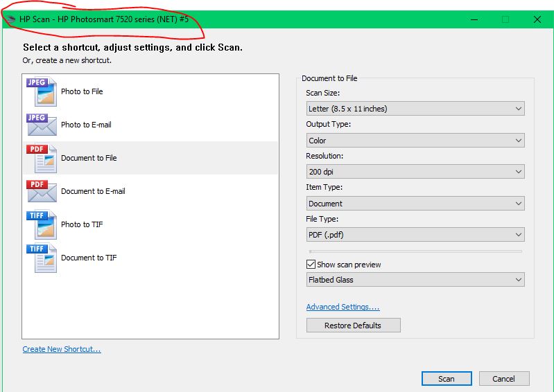The image size is (554, 392).
Task: Click the PDF Document to File icon
Action: coord(42,158)
